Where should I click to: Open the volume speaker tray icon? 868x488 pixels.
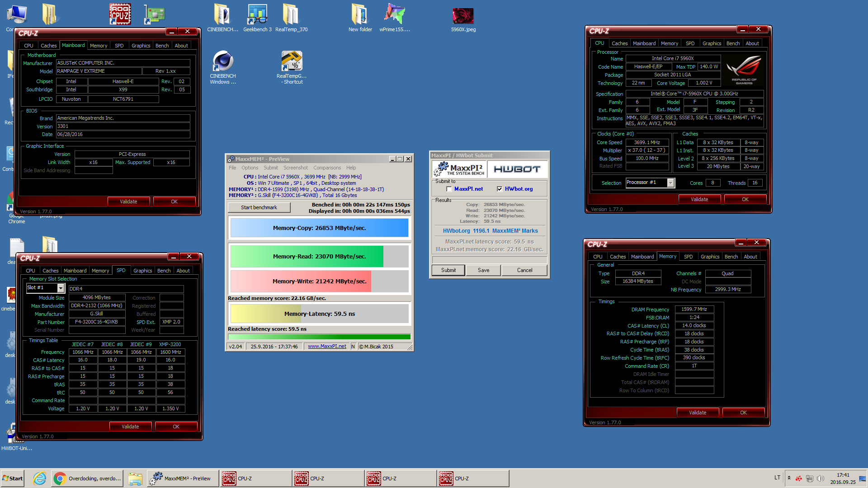821,478
